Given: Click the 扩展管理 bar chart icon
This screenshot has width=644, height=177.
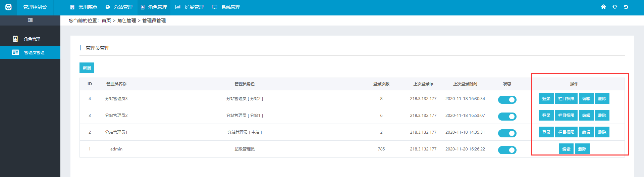Looking at the screenshot, I should pyautogui.click(x=178, y=7).
